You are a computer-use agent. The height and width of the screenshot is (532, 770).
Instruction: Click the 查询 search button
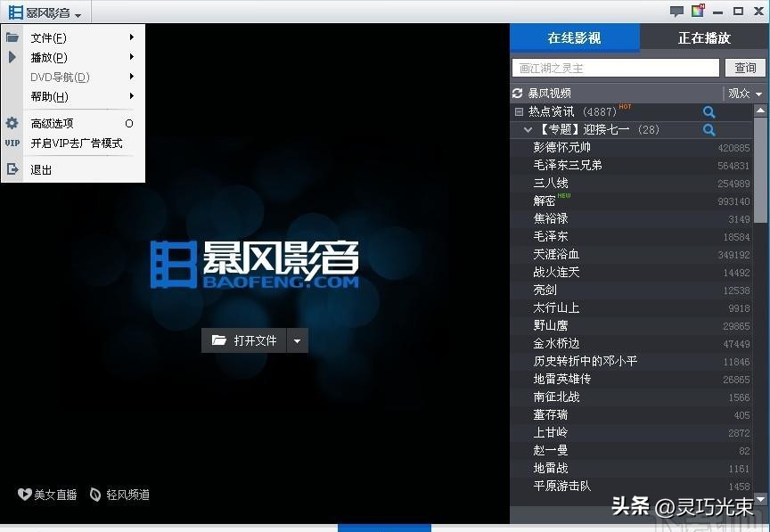pos(745,68)
